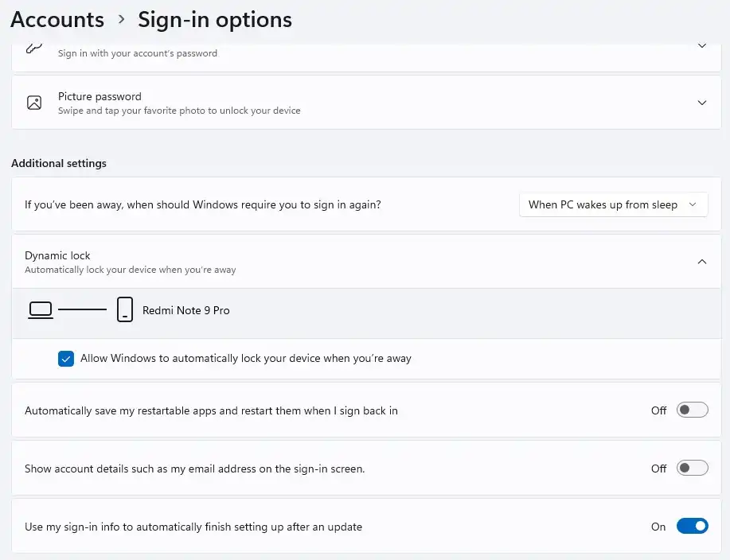This screenshot has width=730, height=560.
Task: Uncheck automatically lock your device checkbox
Action: 66,359
